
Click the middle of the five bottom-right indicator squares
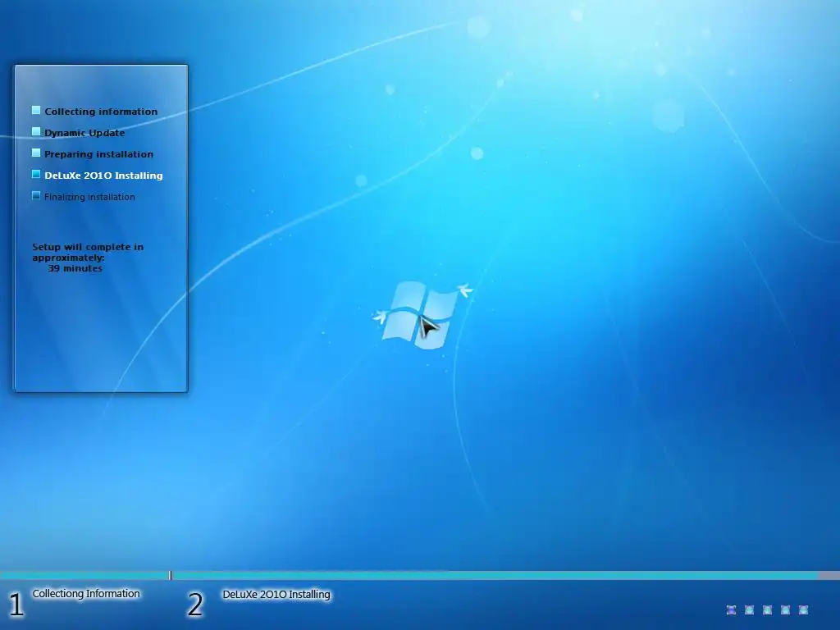(767, 609)
